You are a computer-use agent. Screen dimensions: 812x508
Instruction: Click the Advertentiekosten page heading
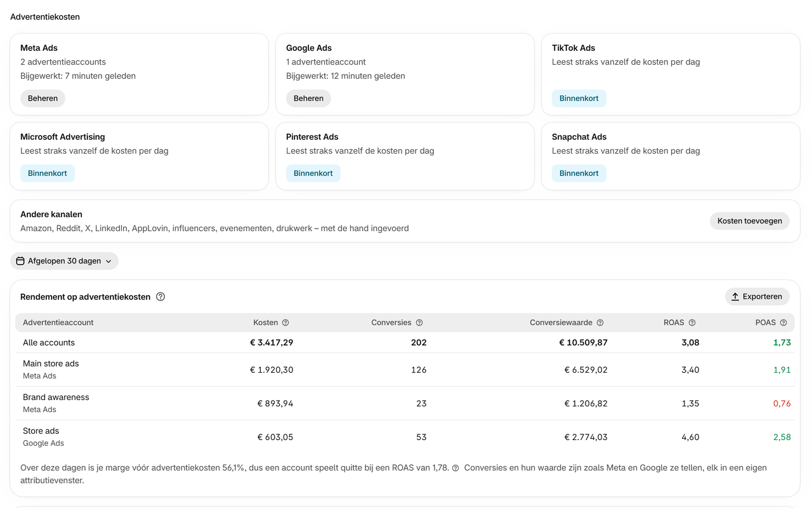(x=45, y=17)
